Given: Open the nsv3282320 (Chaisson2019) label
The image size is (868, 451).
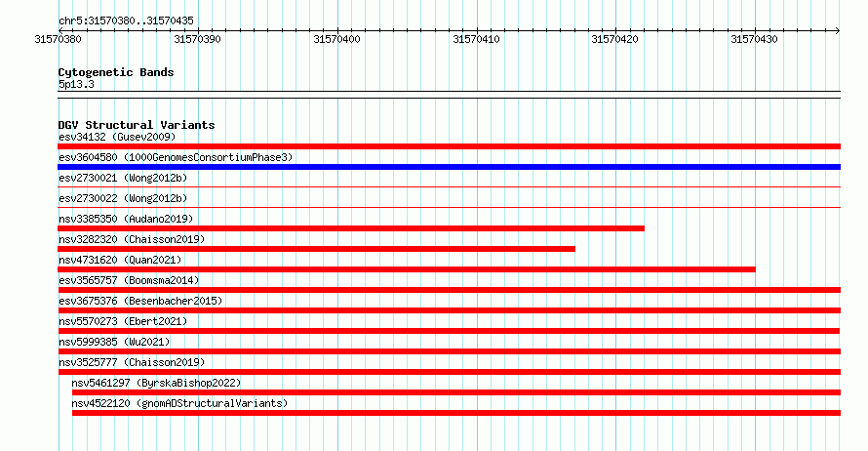Looking at the screenshot, I should tap(132, 239).
